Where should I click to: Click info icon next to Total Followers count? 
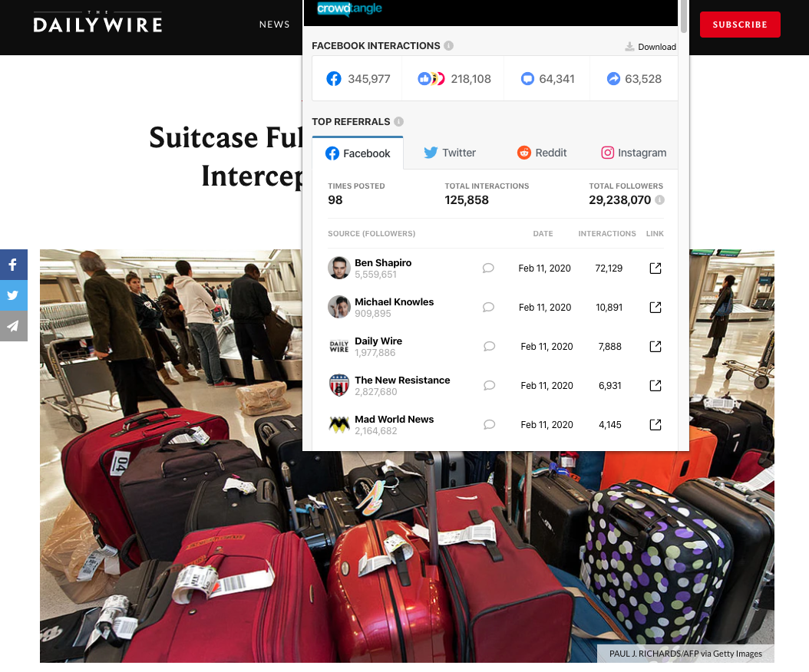(659, 200)
